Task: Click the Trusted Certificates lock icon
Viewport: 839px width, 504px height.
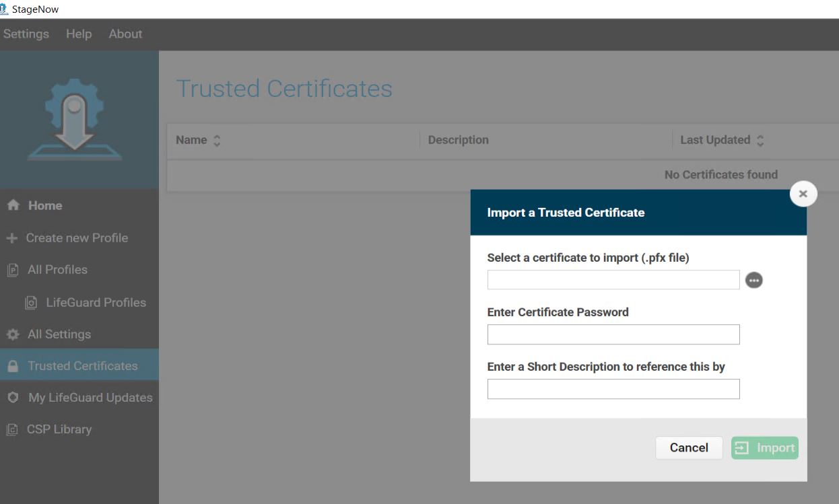Action: click(x=12, y=366)
